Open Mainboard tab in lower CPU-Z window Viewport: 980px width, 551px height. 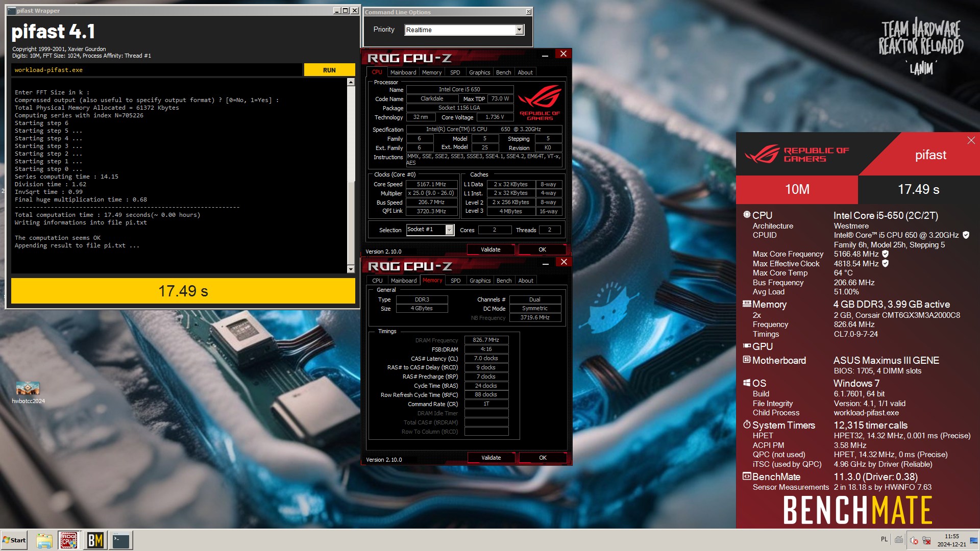click(x=404, y=281)
